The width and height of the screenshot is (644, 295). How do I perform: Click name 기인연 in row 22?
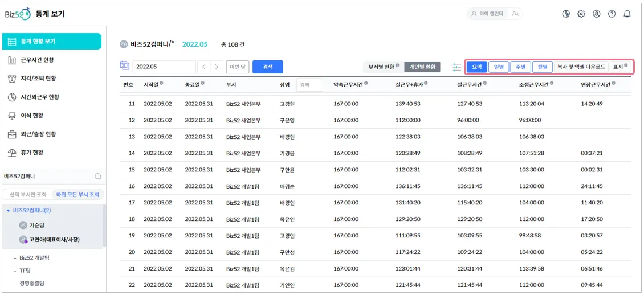point(287,285)
